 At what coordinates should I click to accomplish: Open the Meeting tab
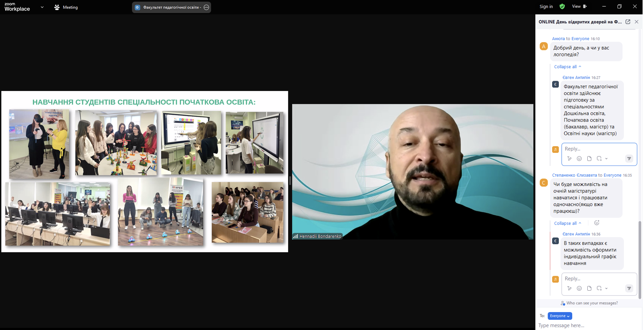pos(66,7)
